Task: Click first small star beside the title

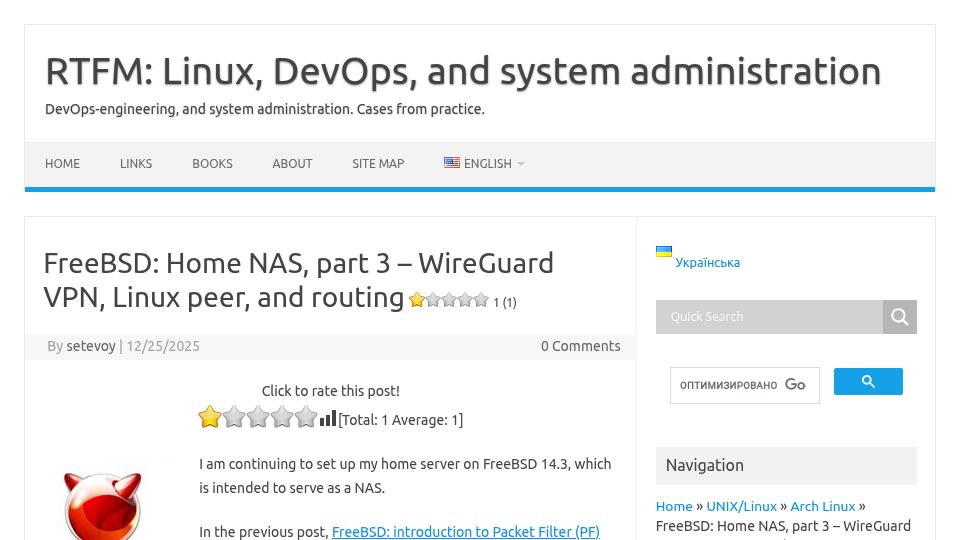Action: [x=417, y=300]
